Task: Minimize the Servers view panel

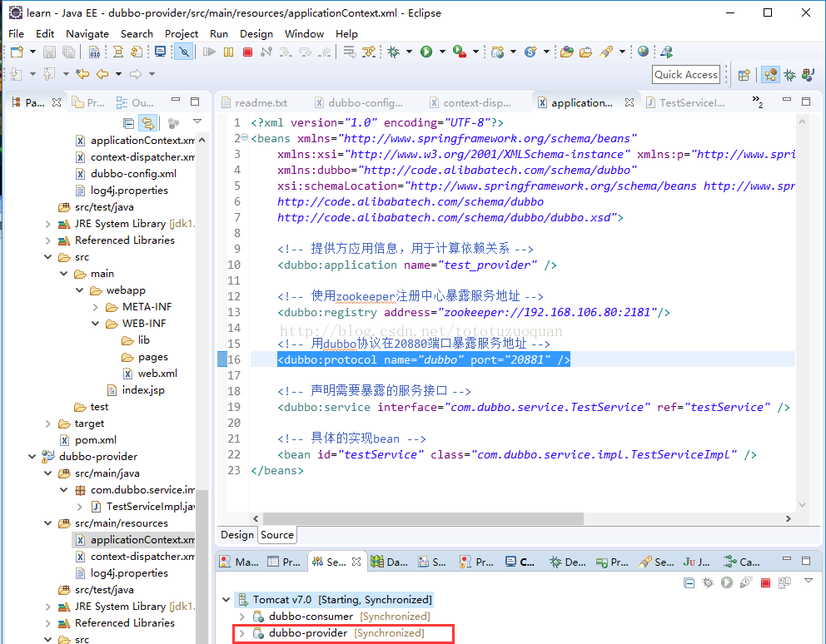Action: pos(787,559)
